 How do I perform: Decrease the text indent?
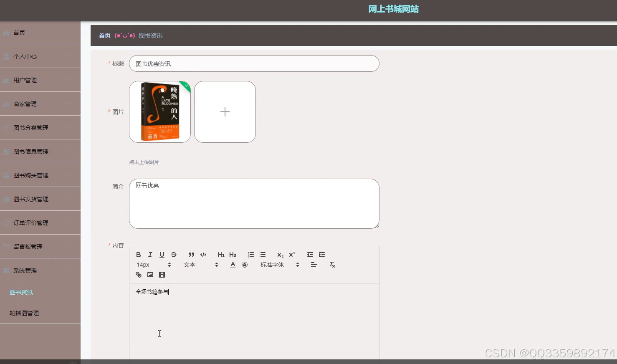310,255
